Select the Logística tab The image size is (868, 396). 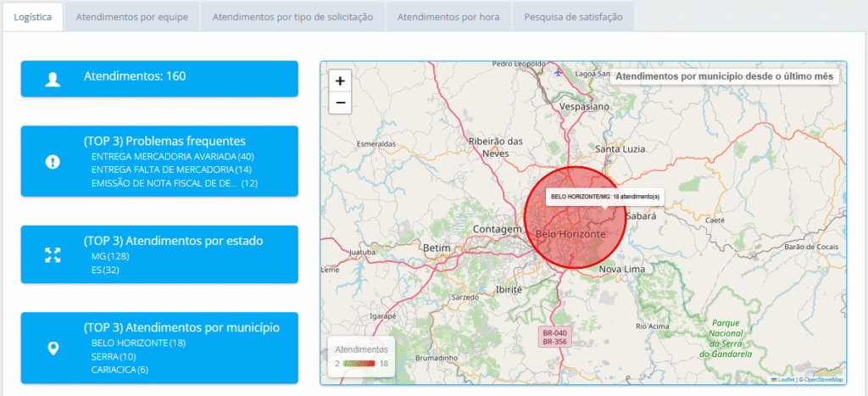click(32, 16)
